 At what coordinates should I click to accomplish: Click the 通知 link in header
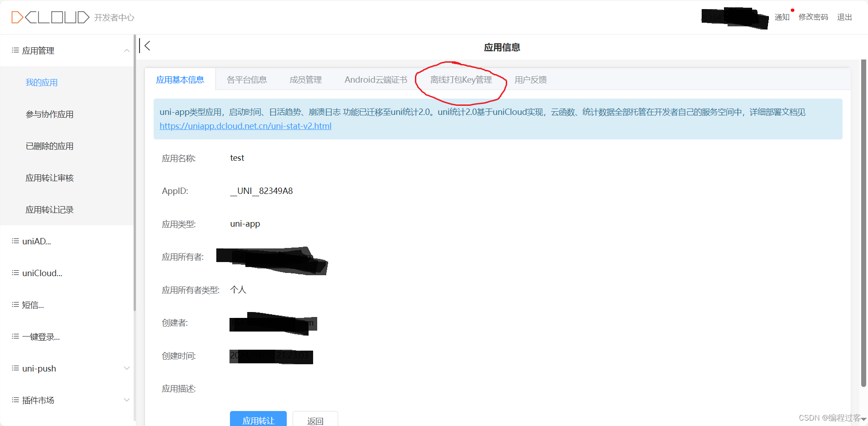(782, 17)
